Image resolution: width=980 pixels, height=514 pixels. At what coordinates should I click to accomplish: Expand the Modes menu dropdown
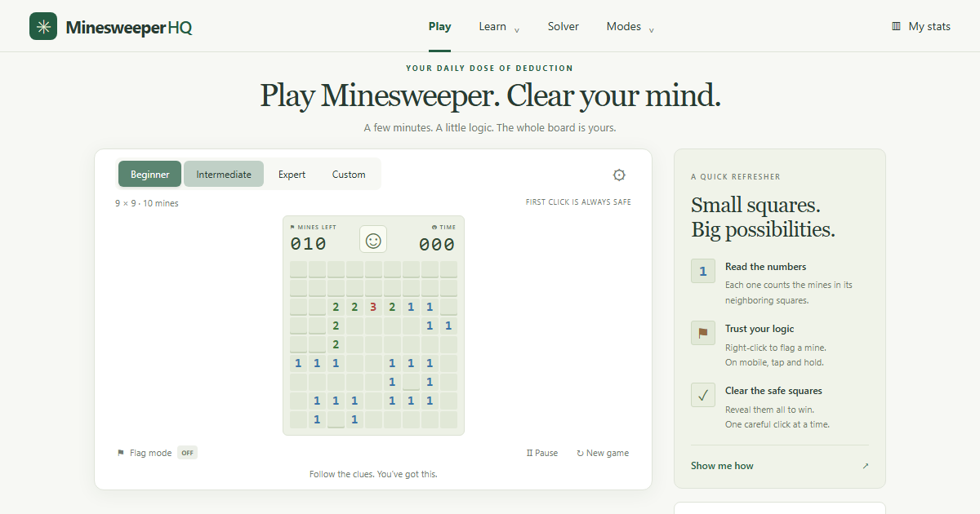tap(630, 26)
